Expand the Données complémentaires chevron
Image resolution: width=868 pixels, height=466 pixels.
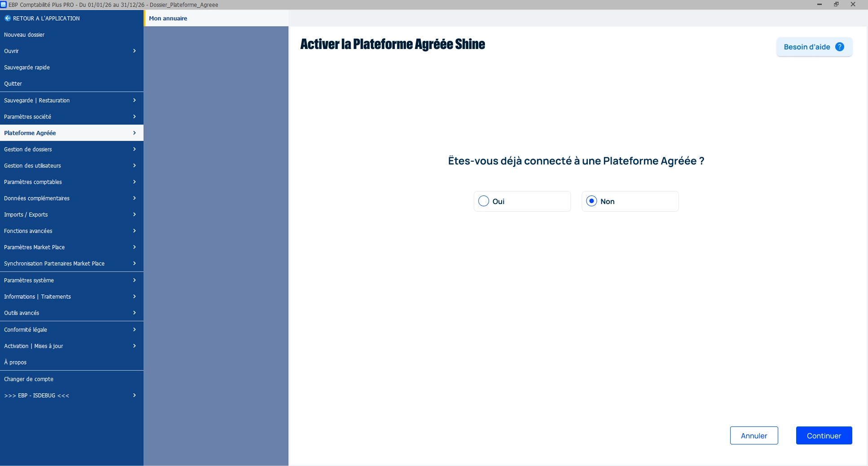point(134,198)
